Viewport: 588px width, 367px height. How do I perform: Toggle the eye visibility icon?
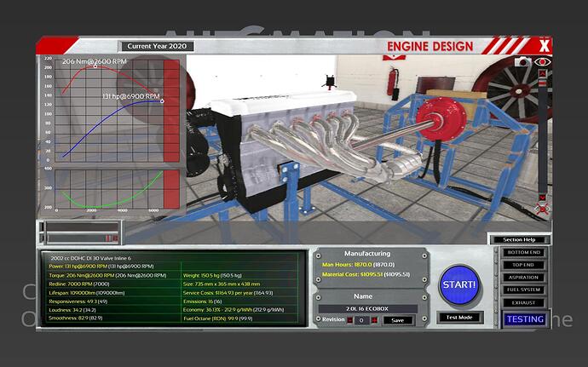pyautogui.click(x=543, y=62)
